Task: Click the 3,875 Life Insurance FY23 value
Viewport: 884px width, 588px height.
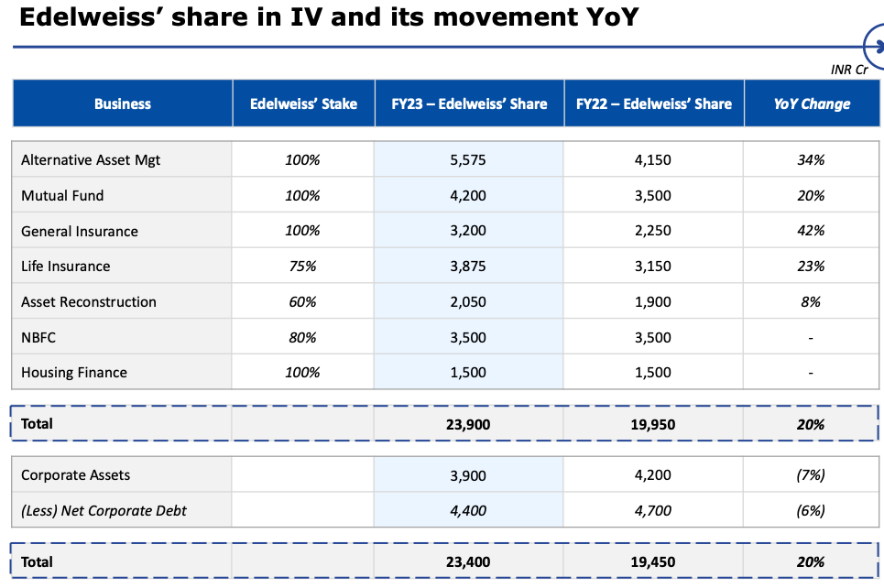Action: [x=468, y=267]
